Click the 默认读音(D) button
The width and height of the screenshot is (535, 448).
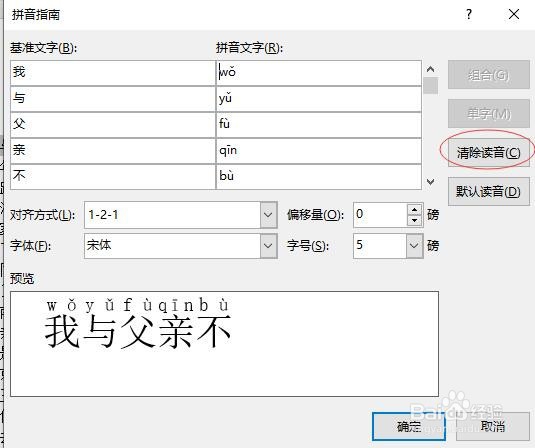coord(489,191)
